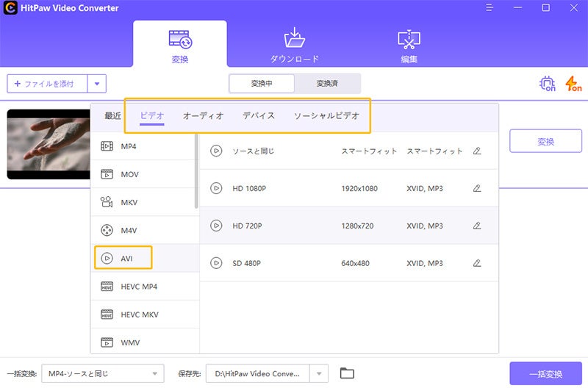Viewport: 588px width, 388px height.
Task: Open the hamburger menu in title bar
Action: pos(490,7)
